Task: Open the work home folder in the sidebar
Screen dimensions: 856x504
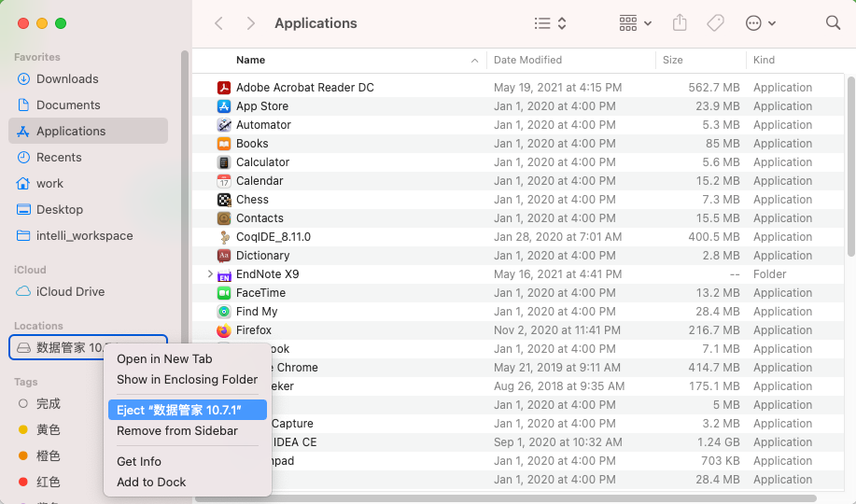Action: [88, 184]
